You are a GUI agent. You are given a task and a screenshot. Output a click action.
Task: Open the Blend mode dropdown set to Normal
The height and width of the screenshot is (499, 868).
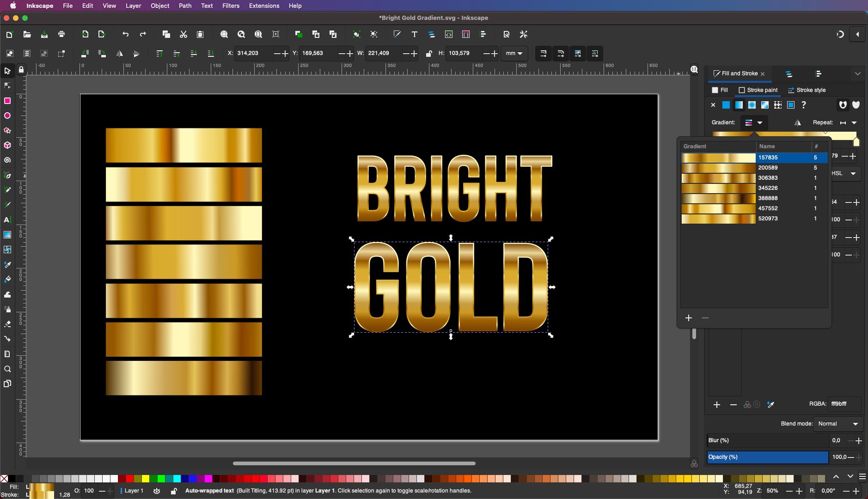(837, 424)
